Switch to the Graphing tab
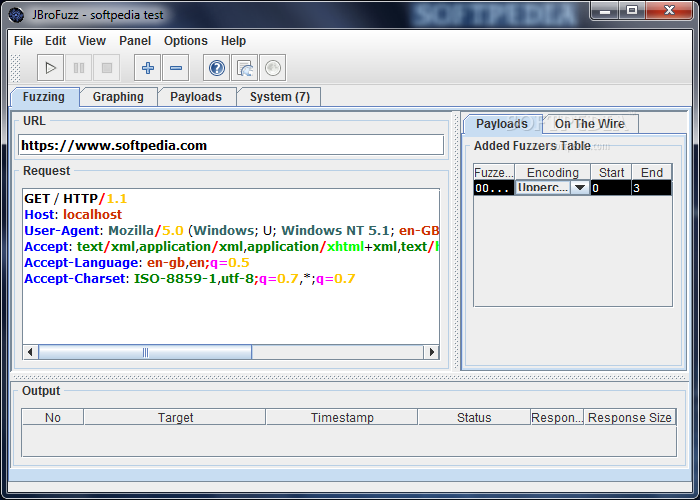 click(x=118, y=97)
